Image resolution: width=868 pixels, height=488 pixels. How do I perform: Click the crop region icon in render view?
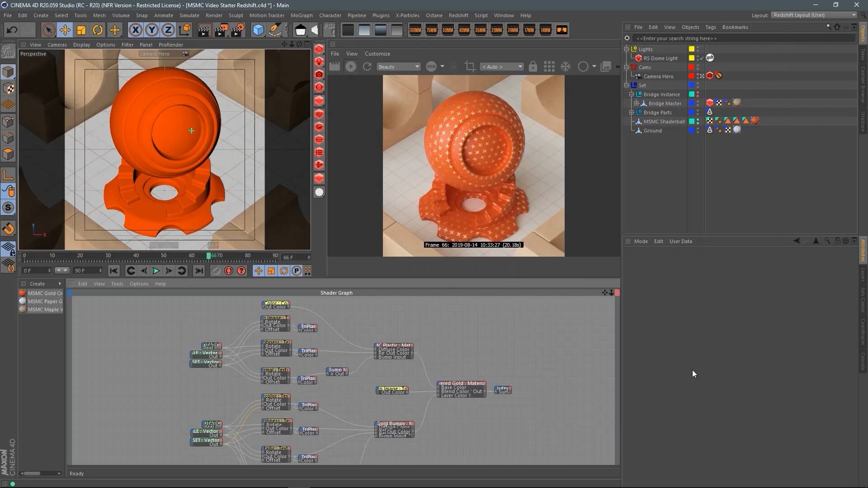pyautogui.click(x=470, y=67)
